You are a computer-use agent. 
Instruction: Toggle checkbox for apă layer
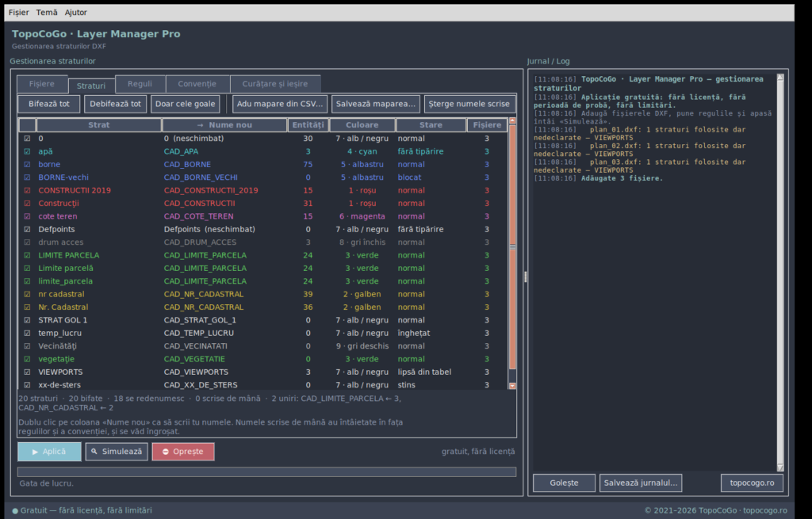(x=27, y=151)
